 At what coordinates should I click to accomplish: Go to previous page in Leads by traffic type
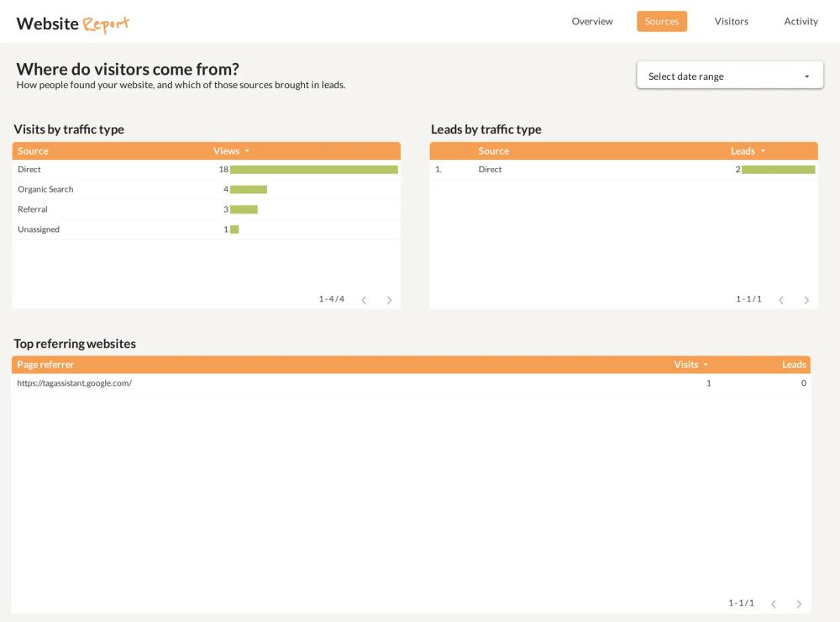click(x=781, y=300)
